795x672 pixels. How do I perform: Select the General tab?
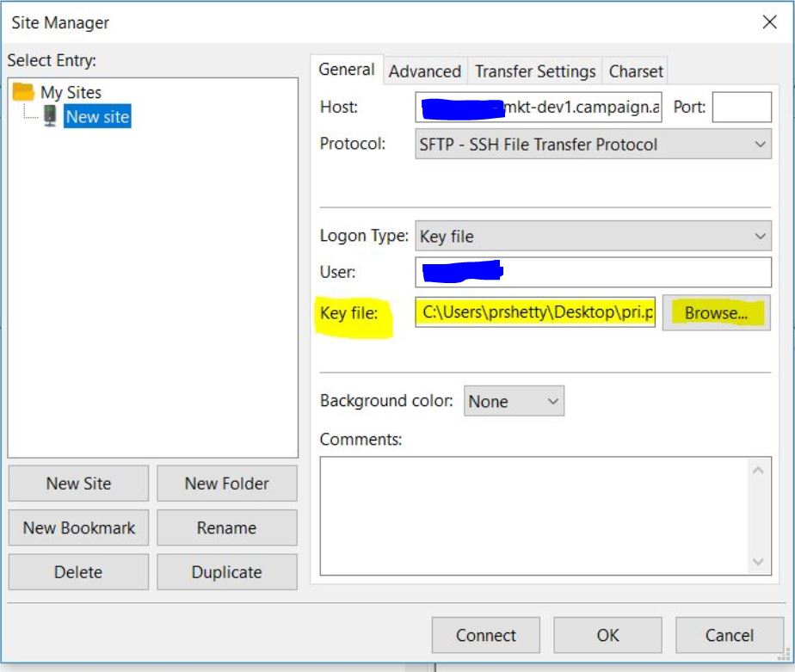pos(346,70)
